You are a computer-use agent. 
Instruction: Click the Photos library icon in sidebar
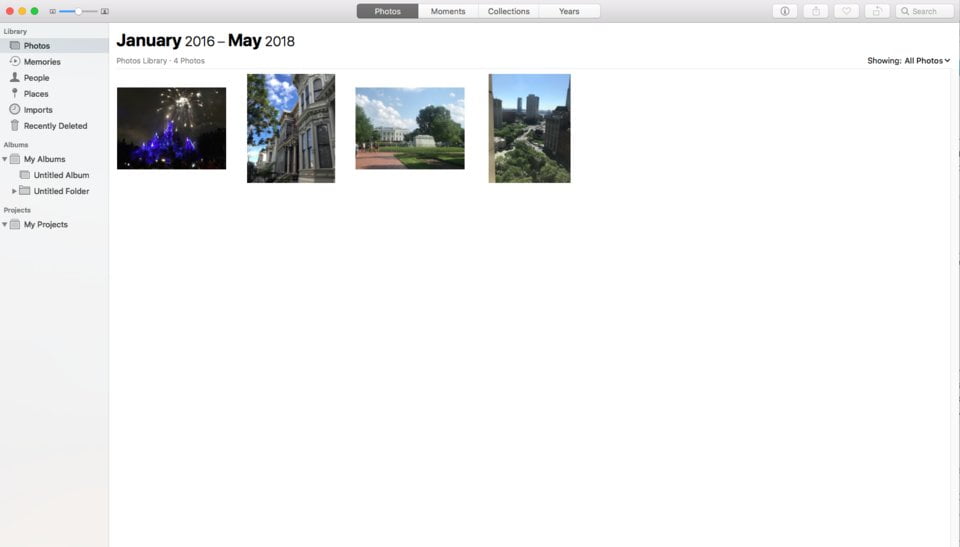(15, 45)
